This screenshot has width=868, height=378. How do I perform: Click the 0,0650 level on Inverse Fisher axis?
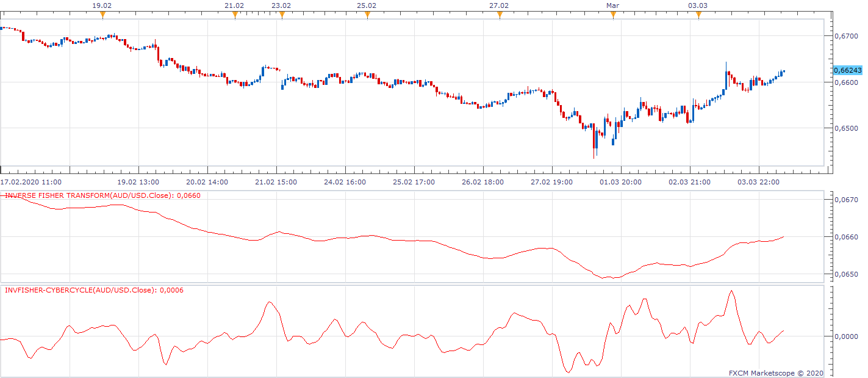845,274
